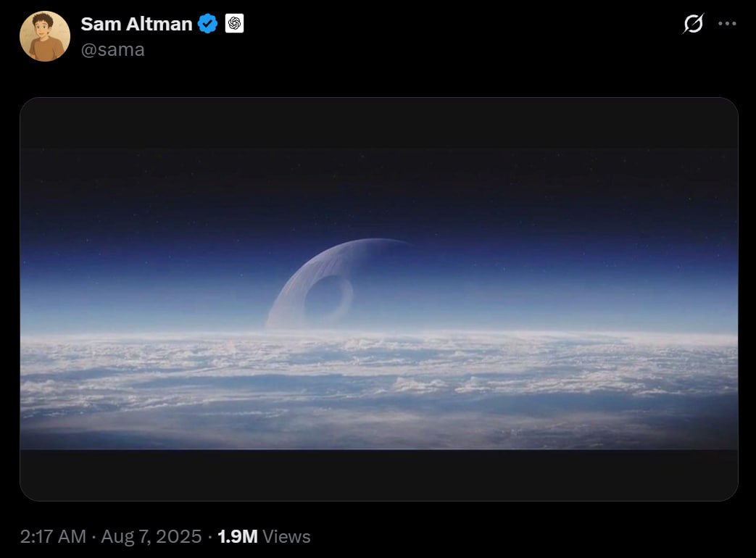Click the blue verified checkmark badge
Image resolution: width=756 pixels, height=558 pixels.
(x=208, y=24)
